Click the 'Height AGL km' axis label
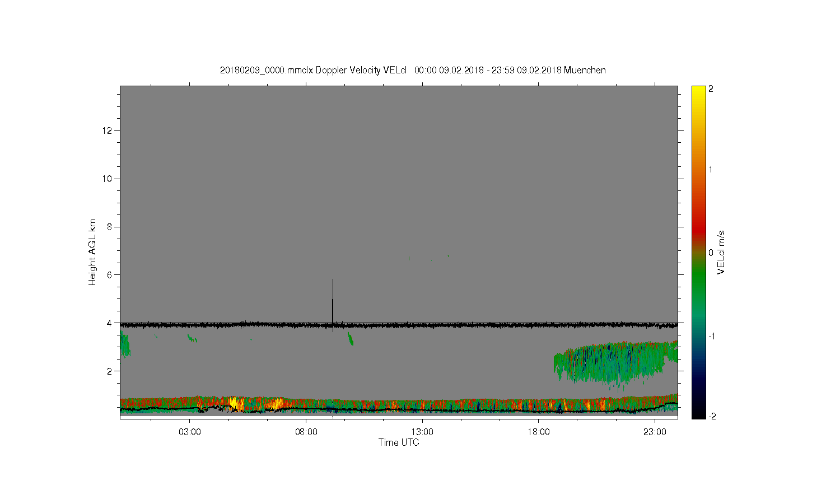Image resolution: width=840 pixels, height=504 pixels. tap(92, 252)
